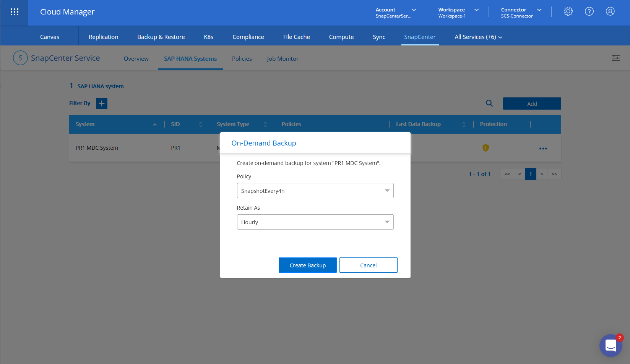Switch to the File Cache tab
The height and width of the screenshot is (364, 630).
click(297, 37)
